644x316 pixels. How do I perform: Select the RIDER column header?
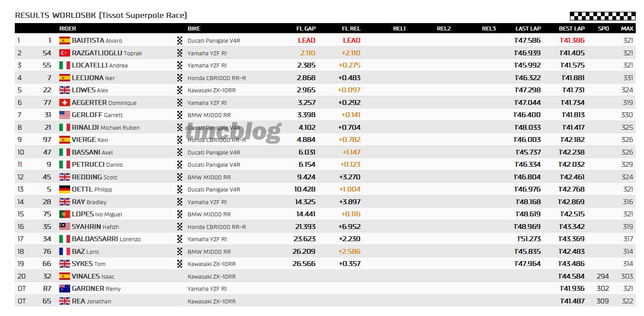pos(68,28)
